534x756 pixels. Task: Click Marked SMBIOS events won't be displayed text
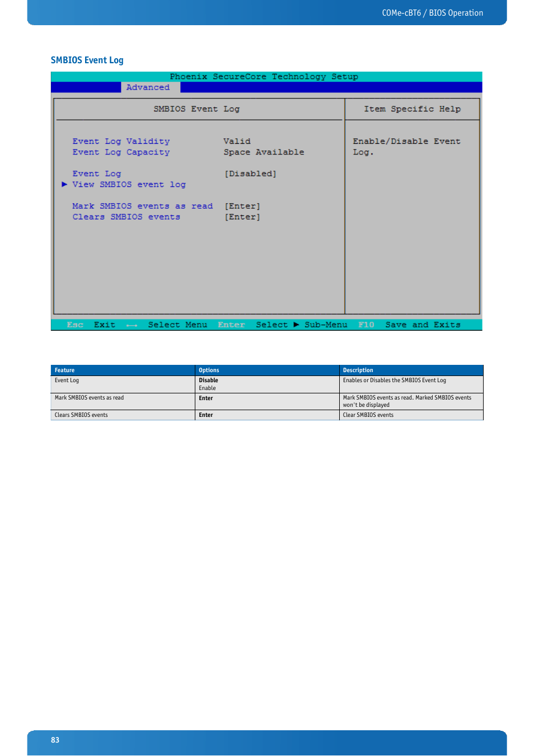click(x=407, y=401)
